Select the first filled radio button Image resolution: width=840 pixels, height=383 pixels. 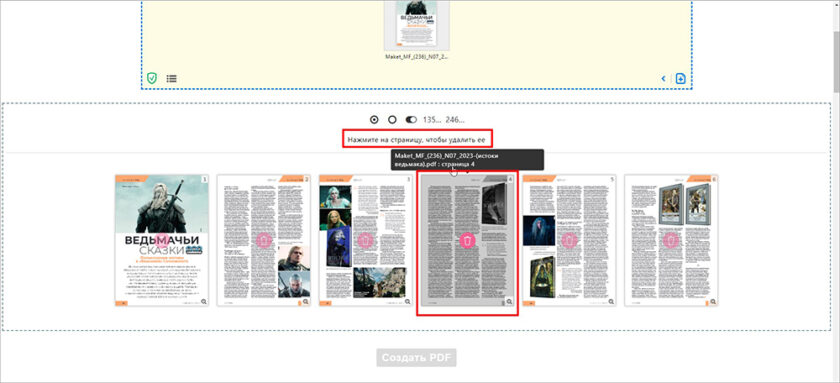tap(374, 120)
